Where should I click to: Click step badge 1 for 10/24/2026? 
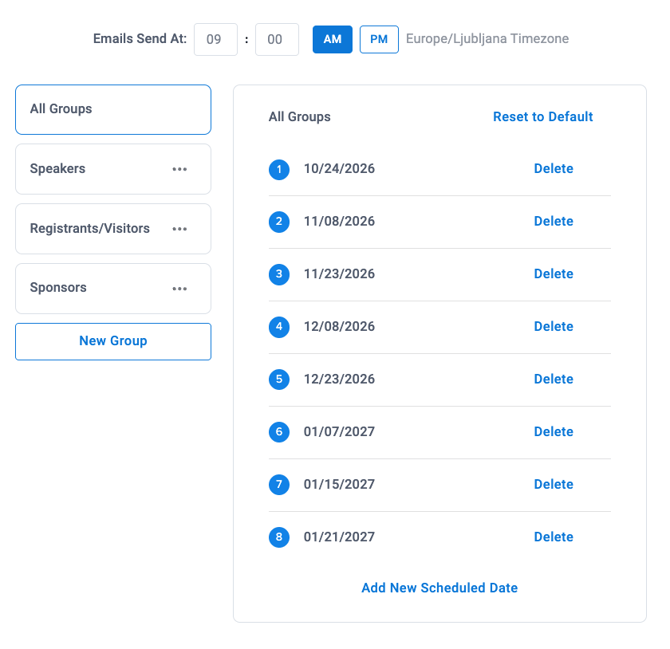pos(279,169)
